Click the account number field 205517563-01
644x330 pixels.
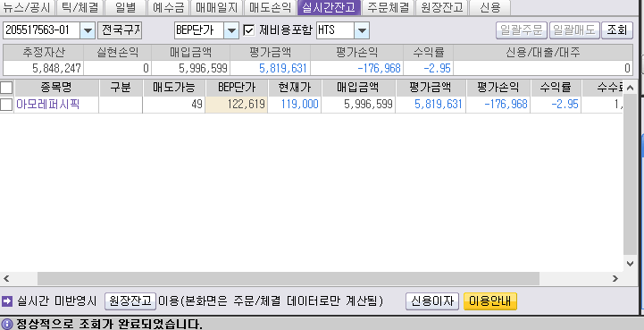coord(41,31)
